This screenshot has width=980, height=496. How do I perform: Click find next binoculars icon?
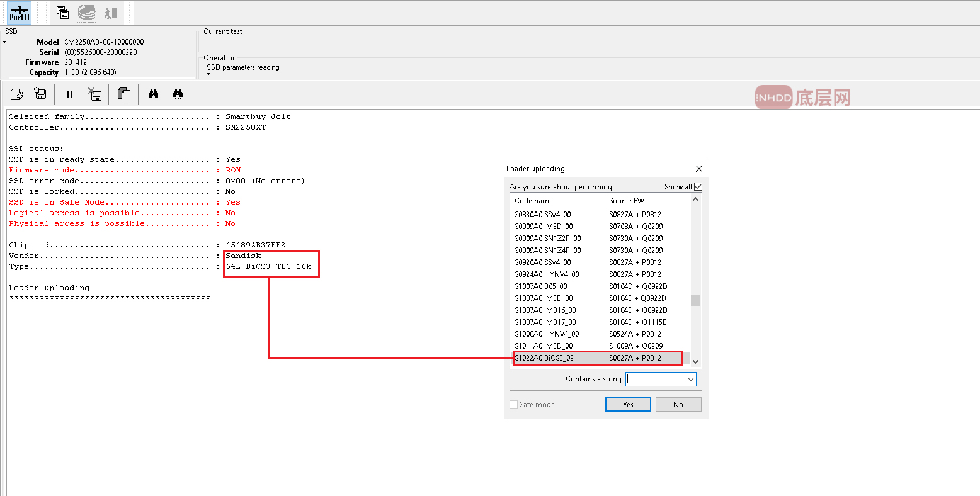click(178, 94)
